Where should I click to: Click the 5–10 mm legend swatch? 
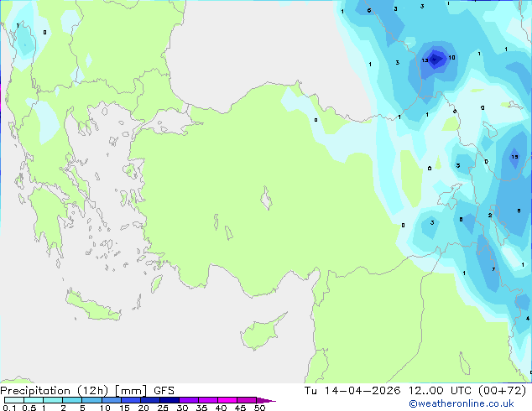[91, 400]
